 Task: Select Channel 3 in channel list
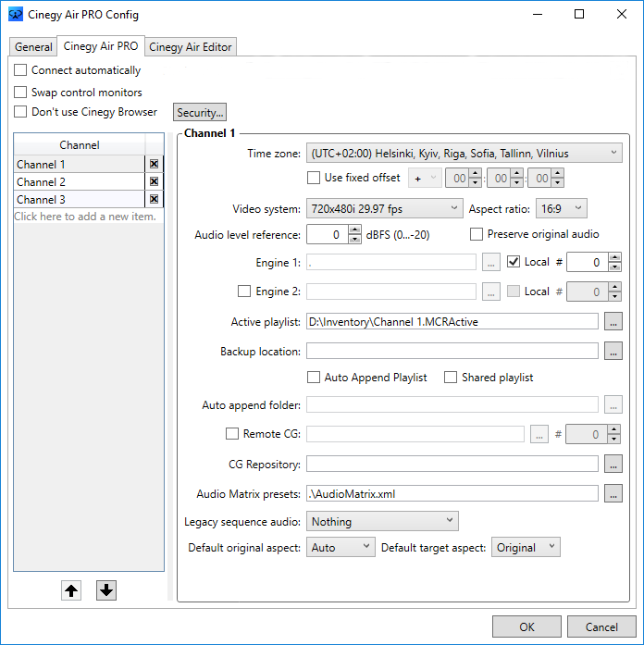80,199
